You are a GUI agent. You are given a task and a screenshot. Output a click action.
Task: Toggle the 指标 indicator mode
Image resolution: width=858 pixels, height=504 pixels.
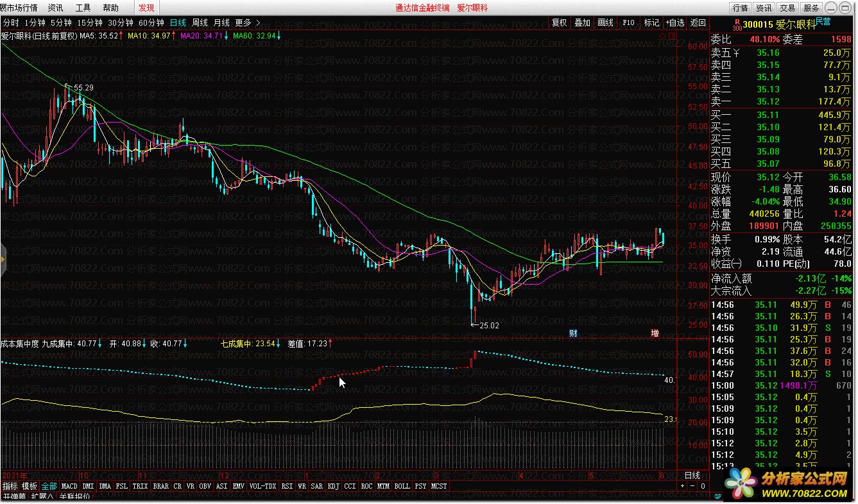(x=10, y=486)
